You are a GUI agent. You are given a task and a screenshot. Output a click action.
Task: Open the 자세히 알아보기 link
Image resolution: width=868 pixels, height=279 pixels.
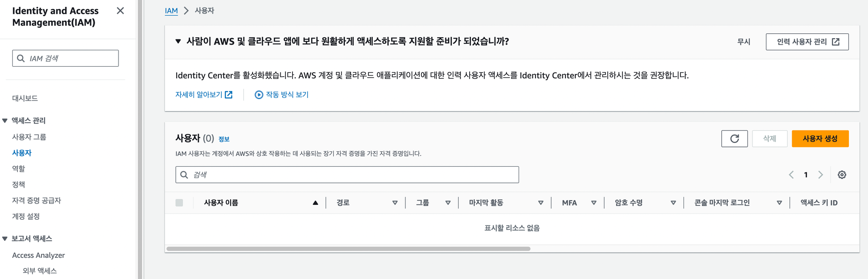point(204,94)
